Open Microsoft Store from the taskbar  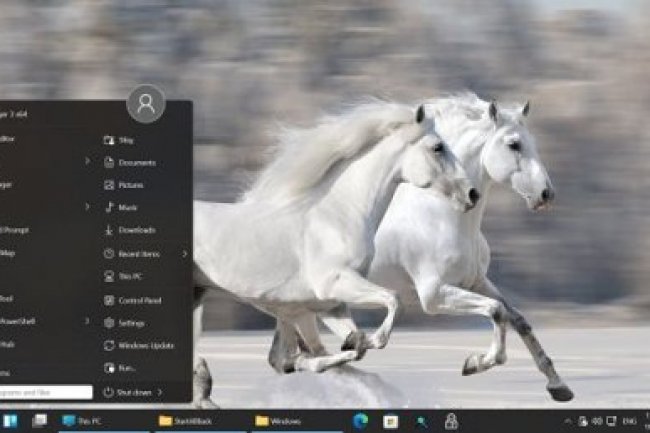(390, 421)
